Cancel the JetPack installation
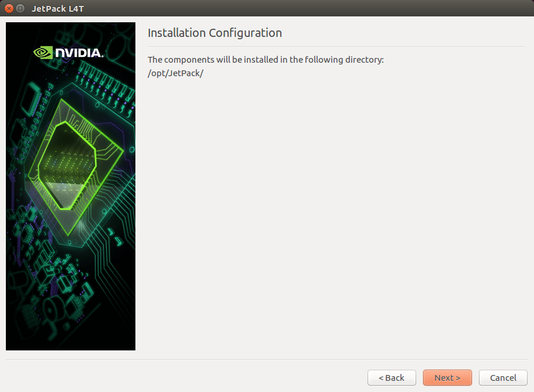534x392 pixels. coord(503,378)
